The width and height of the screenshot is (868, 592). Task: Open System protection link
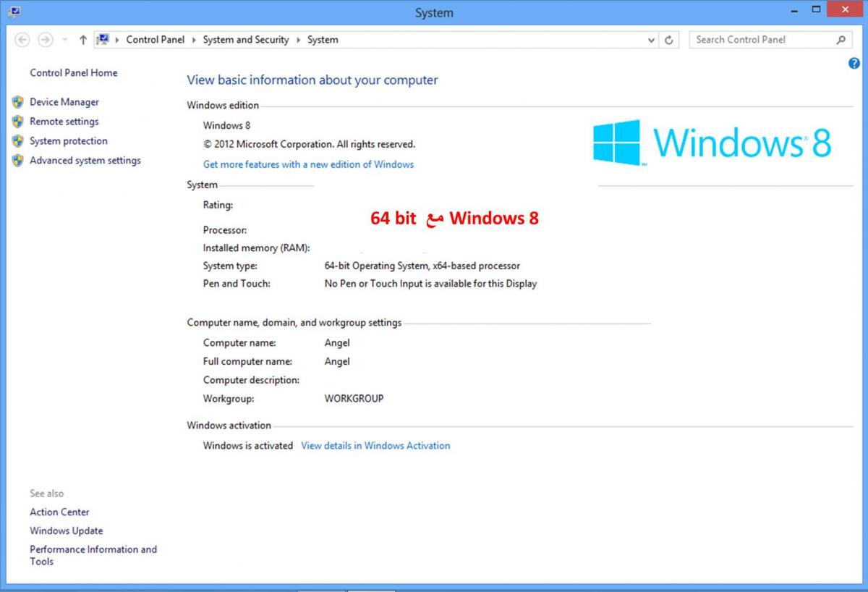[68, 141]
